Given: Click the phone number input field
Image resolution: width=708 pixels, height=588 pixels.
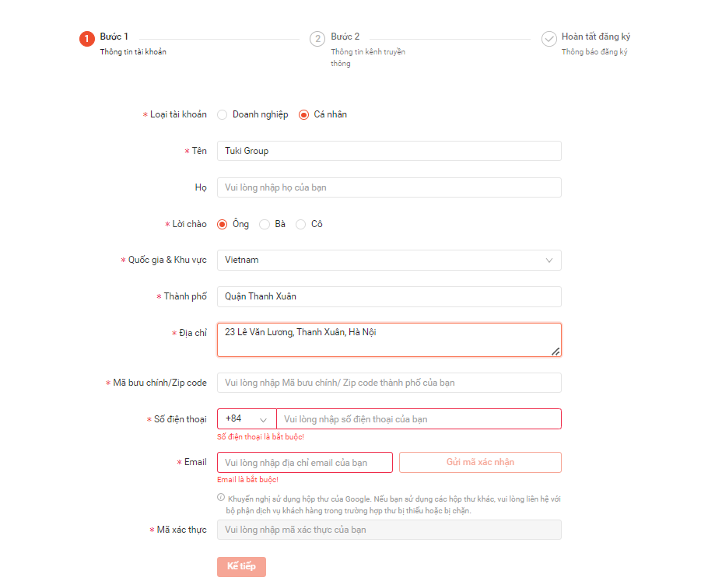Looking at the screenshot, I should [419, 419].
